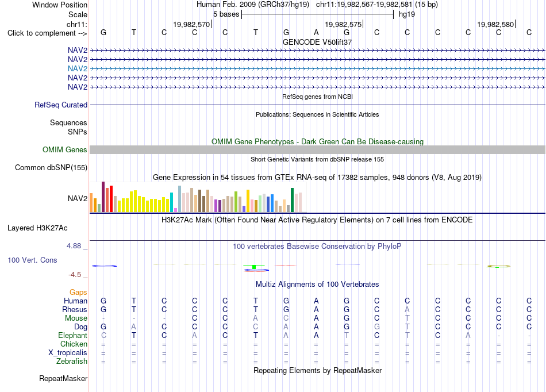Image resolution: width=546 pixels, height=392 pixels.
Task: Click the RepeatMasker track label
Action: tap(63, 378)
